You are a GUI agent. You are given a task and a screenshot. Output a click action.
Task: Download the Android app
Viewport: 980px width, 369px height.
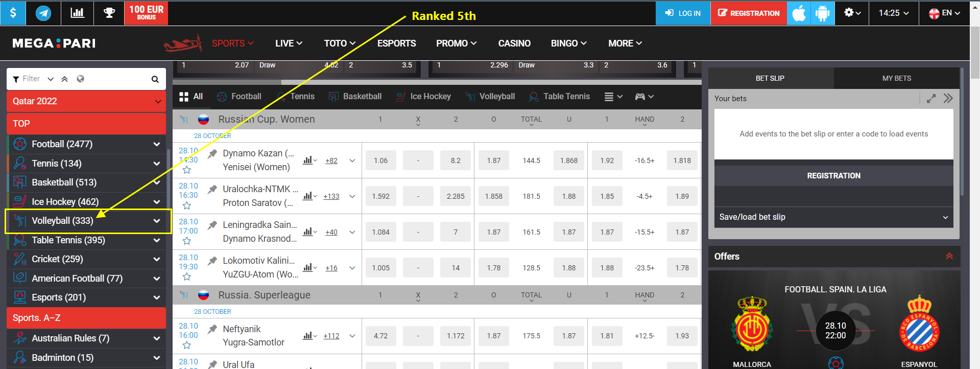pyautogui.click(x=822, y=13)
